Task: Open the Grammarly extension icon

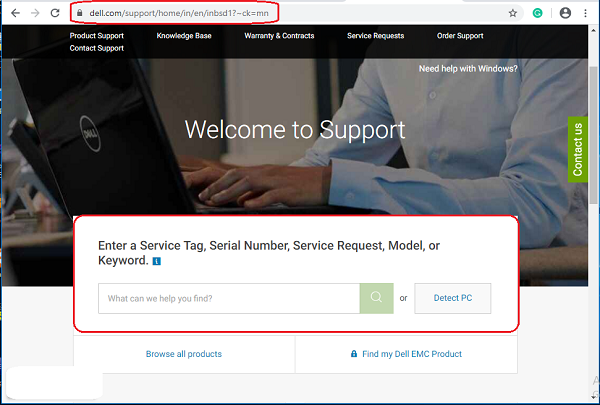Action: pyautogui.click(x=538, y=13)
